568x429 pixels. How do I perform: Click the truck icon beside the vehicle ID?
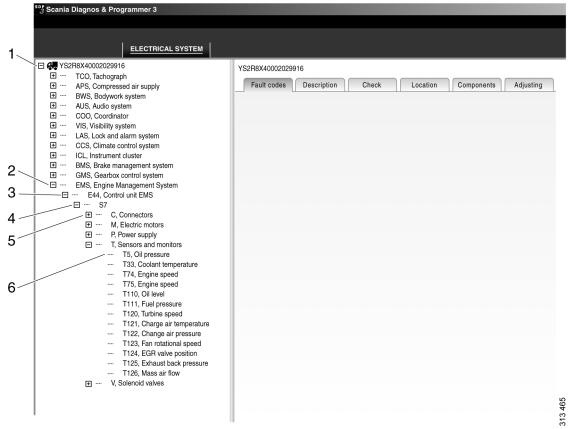pyautogui.click(x=52, y=66)
